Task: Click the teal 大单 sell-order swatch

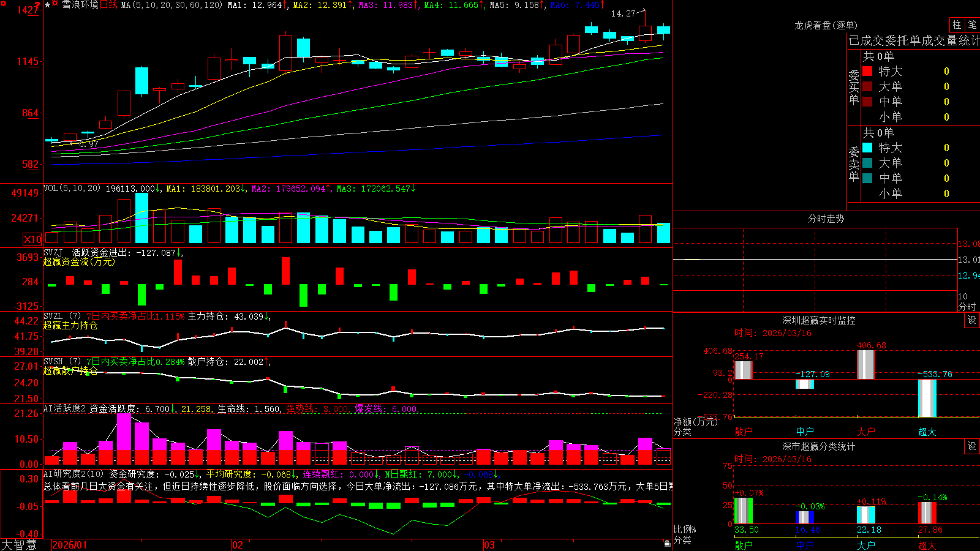Action: pos(867,163)
